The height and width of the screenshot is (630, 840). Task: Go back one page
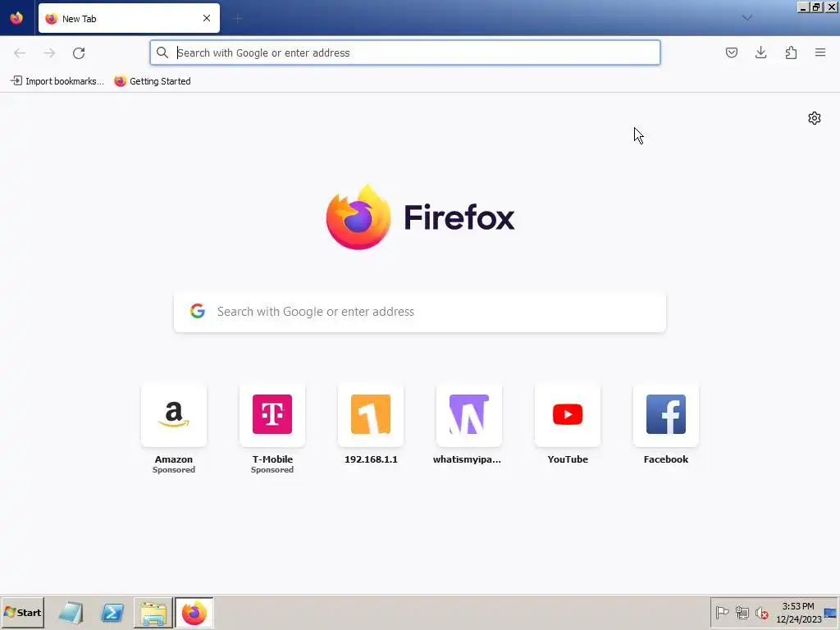point(20,53)
